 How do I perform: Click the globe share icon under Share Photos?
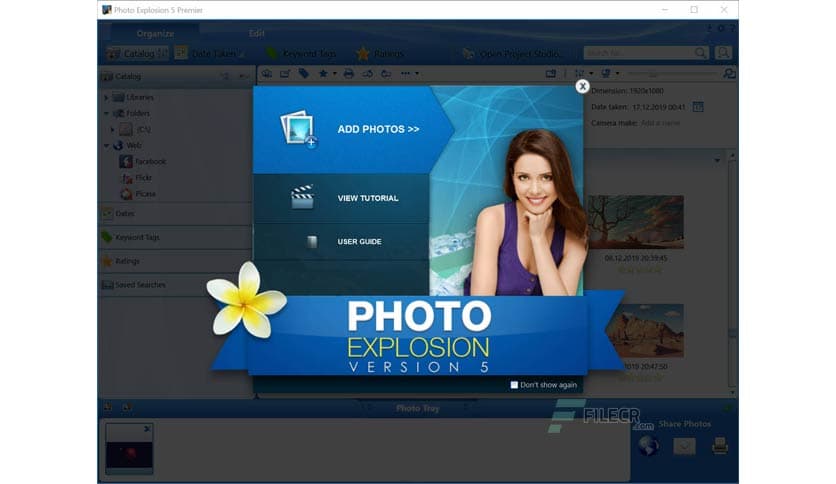coord(648,446)
